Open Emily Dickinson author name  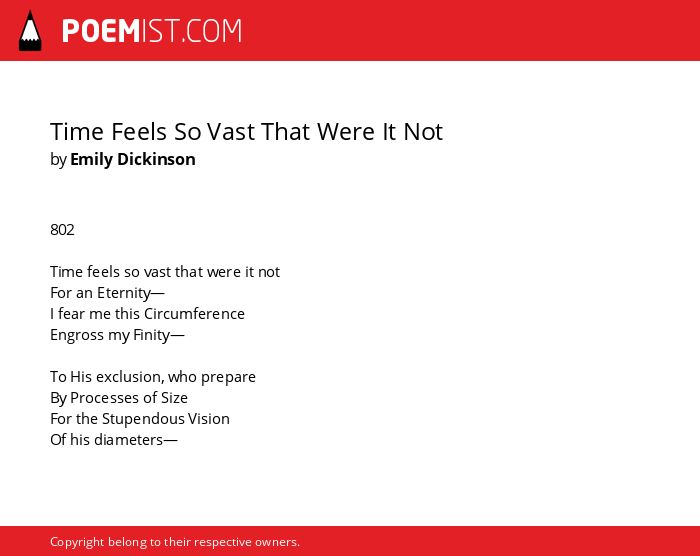[133, 159]
